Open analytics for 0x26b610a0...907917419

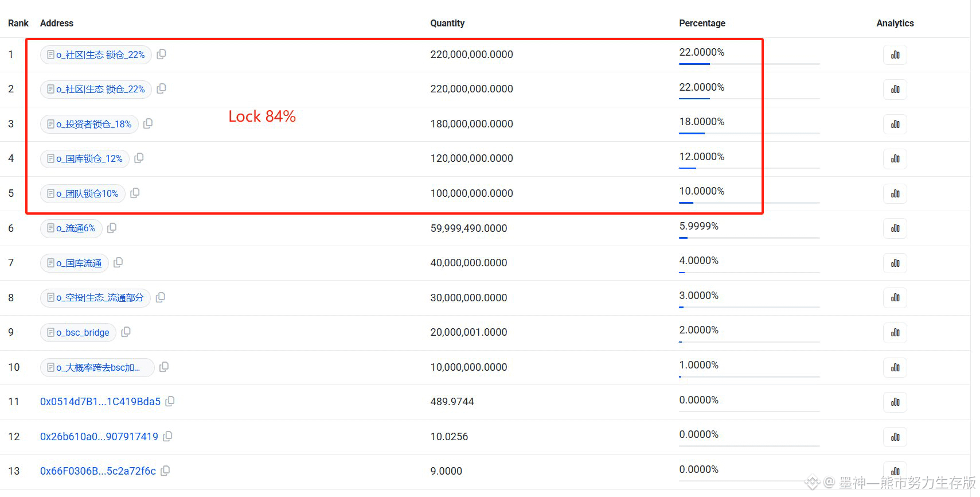pos(895,437)
